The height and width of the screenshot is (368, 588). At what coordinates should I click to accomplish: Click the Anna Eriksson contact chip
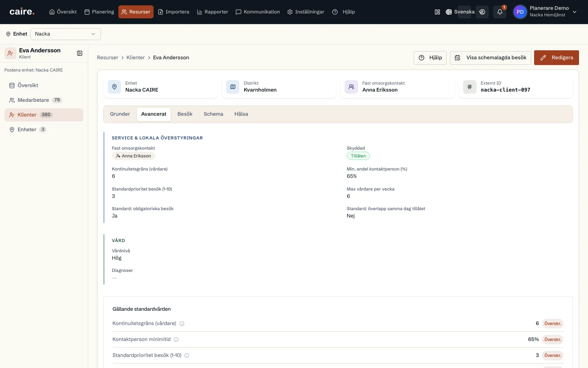point(134,156)
